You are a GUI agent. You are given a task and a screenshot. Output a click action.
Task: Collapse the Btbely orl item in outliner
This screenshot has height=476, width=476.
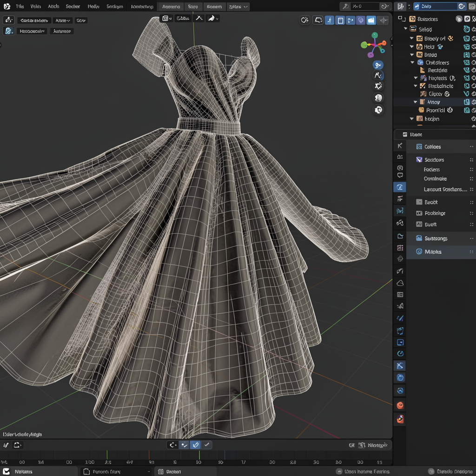(x=412, y=38)
